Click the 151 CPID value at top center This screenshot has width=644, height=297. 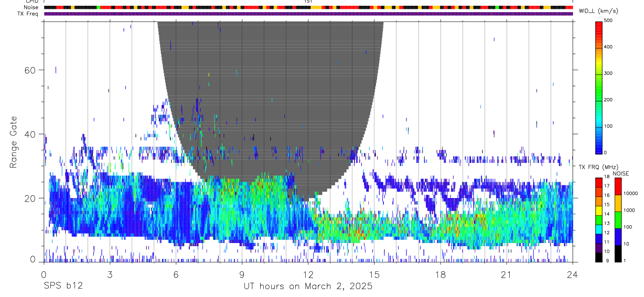[308, 2]
